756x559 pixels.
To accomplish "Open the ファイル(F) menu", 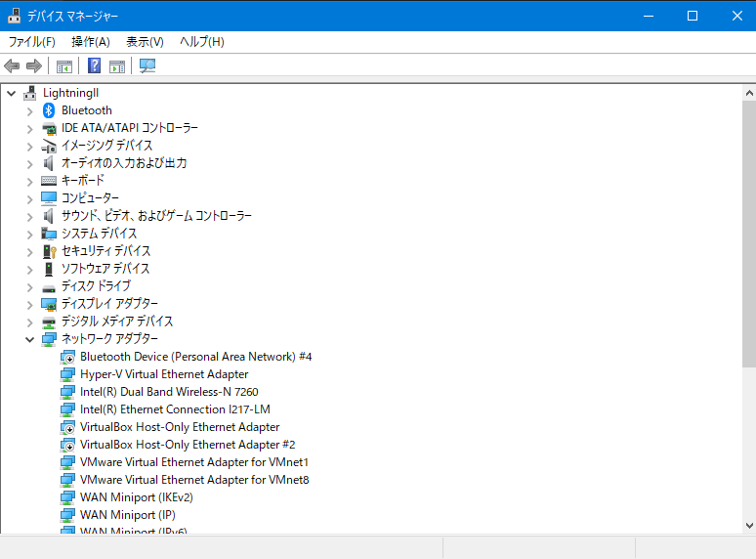I will coord(32,42).
